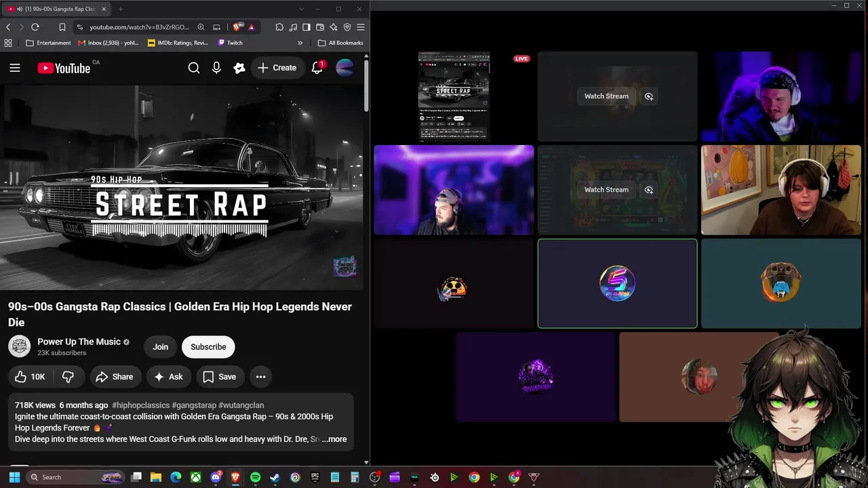Click the Street Rap video player
Image resolution: width=868 pixels, height=488 pixels.
coord(182,187)
